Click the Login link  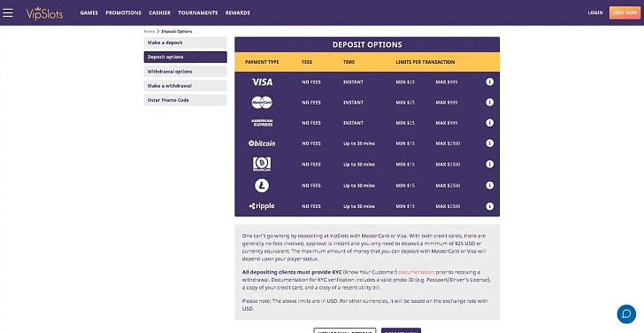(595, 12)
